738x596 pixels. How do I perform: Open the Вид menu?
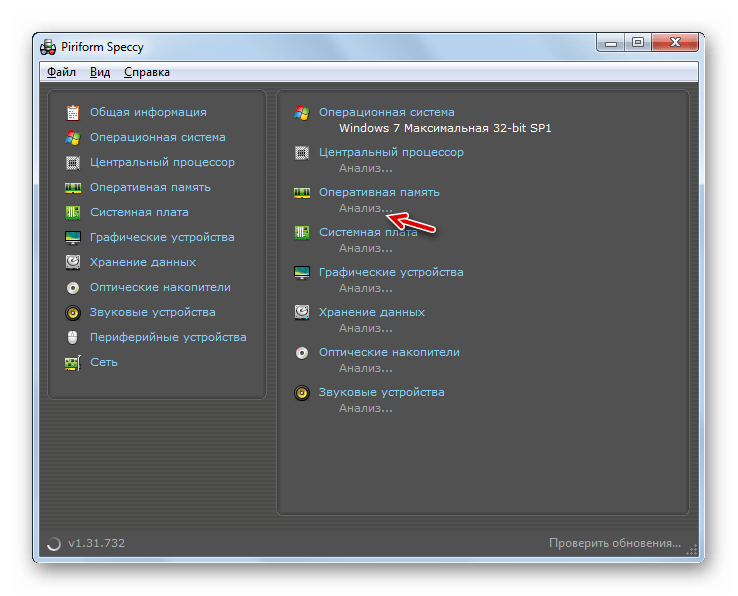(x=100, y=72)
